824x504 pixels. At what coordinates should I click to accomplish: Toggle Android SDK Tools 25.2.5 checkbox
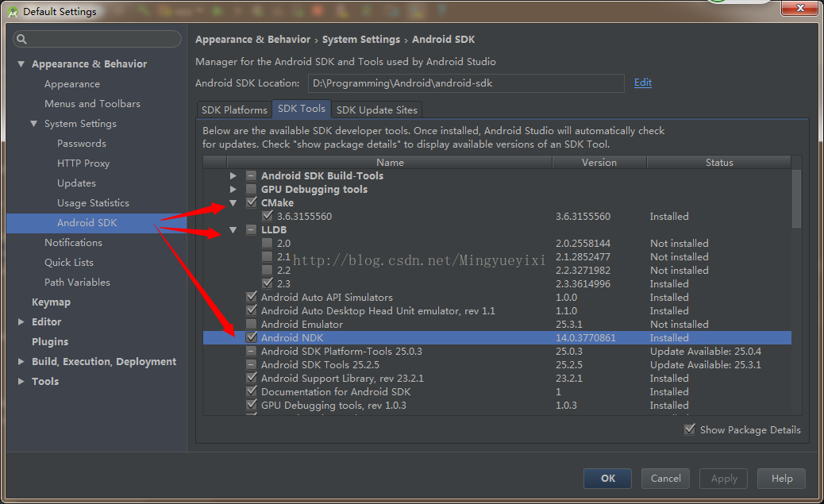click(x=251, y=365)
